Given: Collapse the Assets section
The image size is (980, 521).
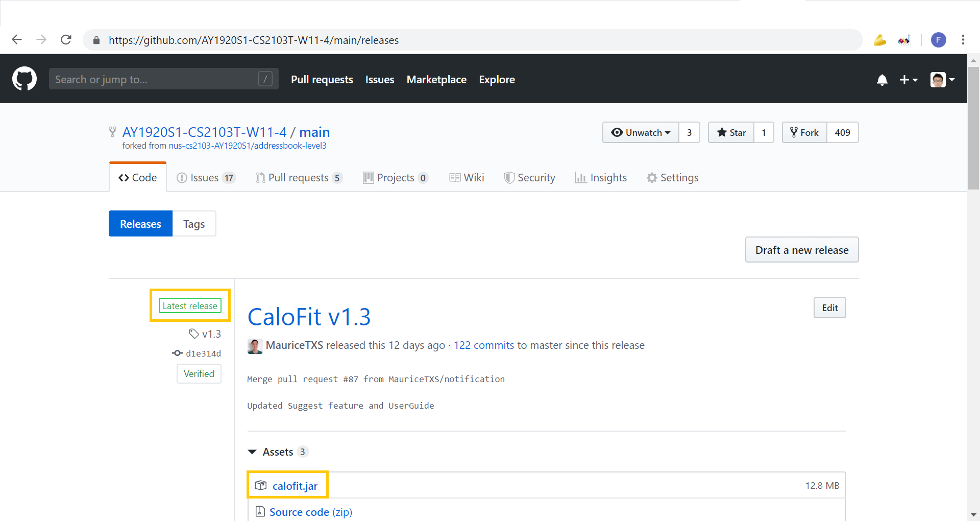Looking at the screenshot, I should 278,452.
